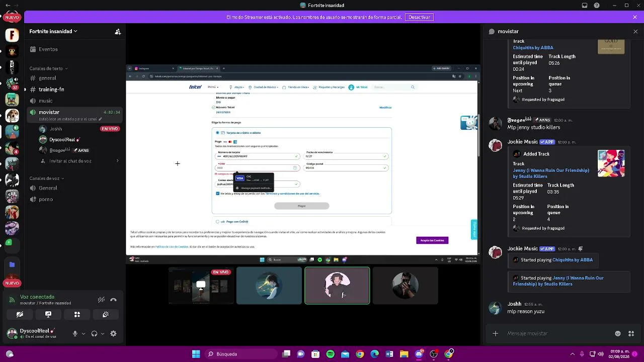Open the Chiquitita by ABBA track link

[x=533, y=48]
